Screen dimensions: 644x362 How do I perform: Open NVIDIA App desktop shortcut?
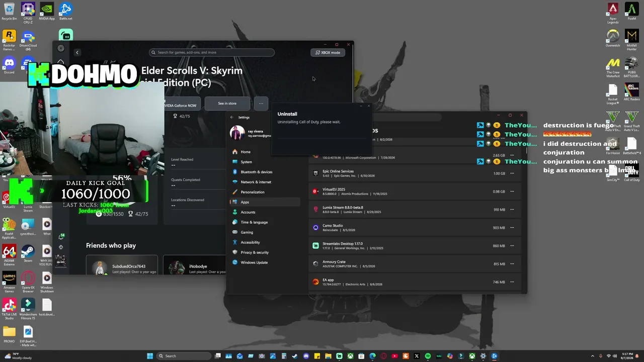pyautogui.click(x=47, y=12)
